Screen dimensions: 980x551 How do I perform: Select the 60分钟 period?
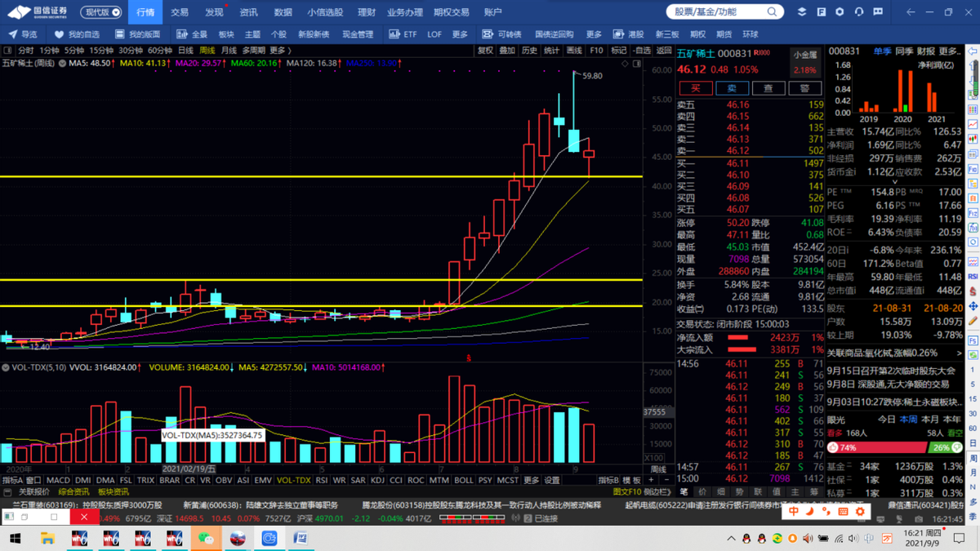coord(159,51)
